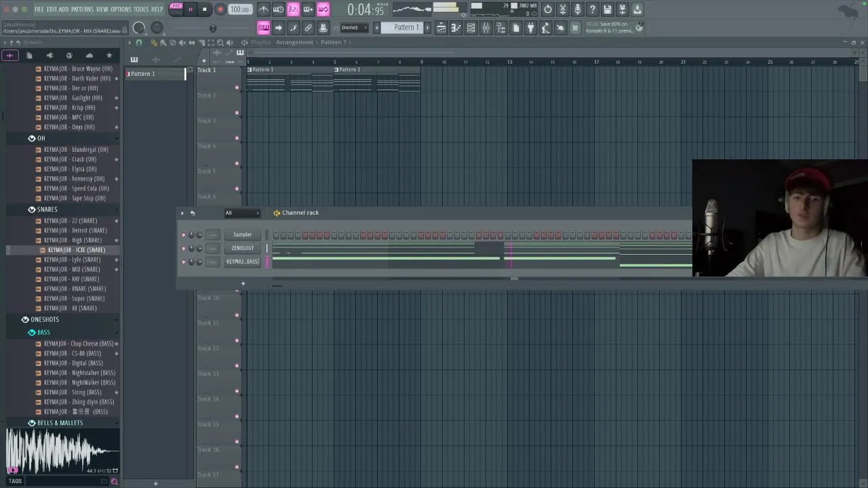Click the question mark help icon
The width and height of the screenshot is (868, 488).
[593, 9]
